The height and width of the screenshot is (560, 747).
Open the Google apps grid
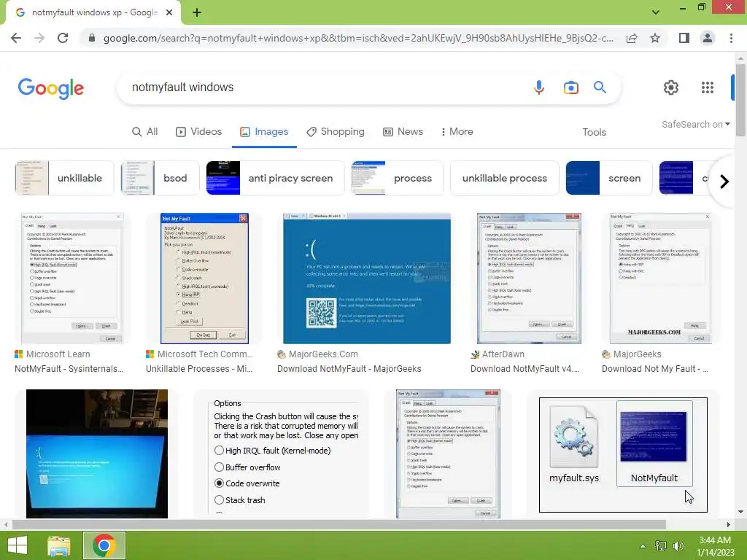(x=708, y=87)
